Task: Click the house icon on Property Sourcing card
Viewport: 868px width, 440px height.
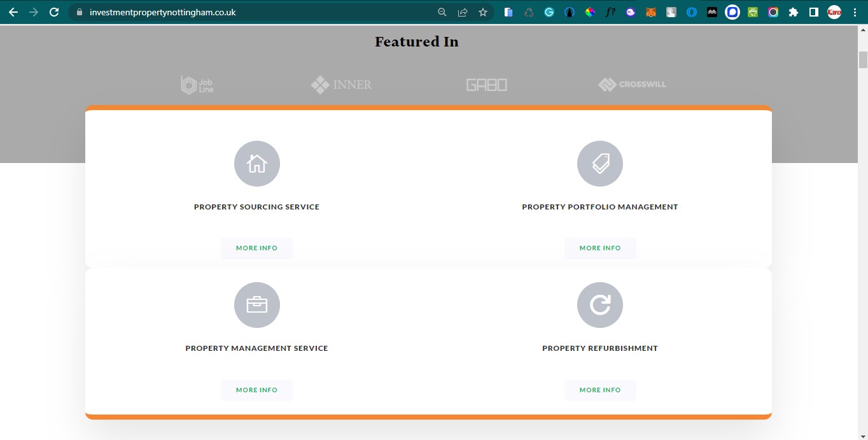Action: click(256, 163)
